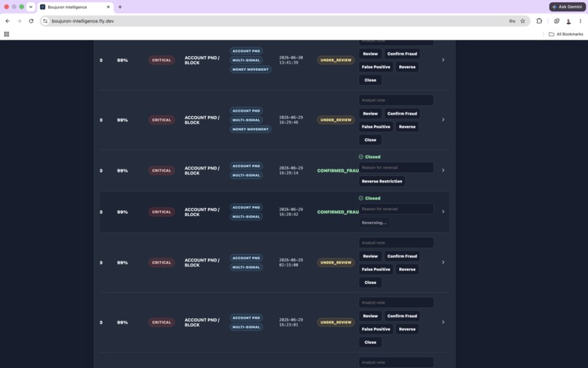Close the 16:29:46 alert case
The width and height of the screenshot is (588, 368).
370,139
